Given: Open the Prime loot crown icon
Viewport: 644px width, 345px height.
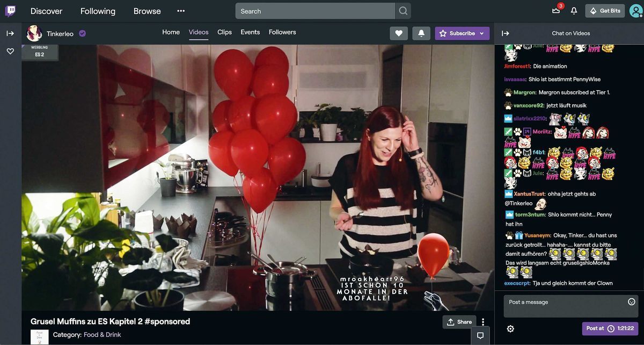Looking at the screenshot, I should 556,11.
